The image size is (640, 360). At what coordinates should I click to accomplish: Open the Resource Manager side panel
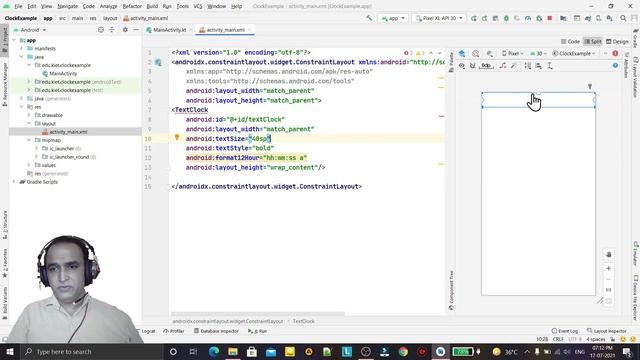(4, 84)
